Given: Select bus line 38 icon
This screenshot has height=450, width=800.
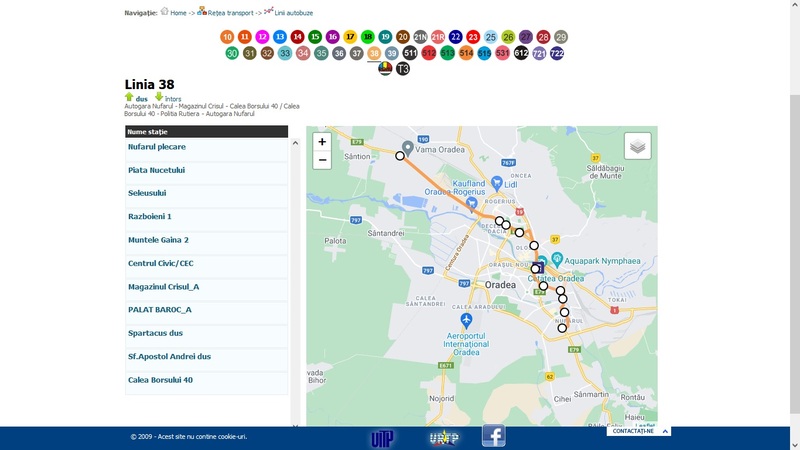Looking at the screenshot, I should 374,53.
